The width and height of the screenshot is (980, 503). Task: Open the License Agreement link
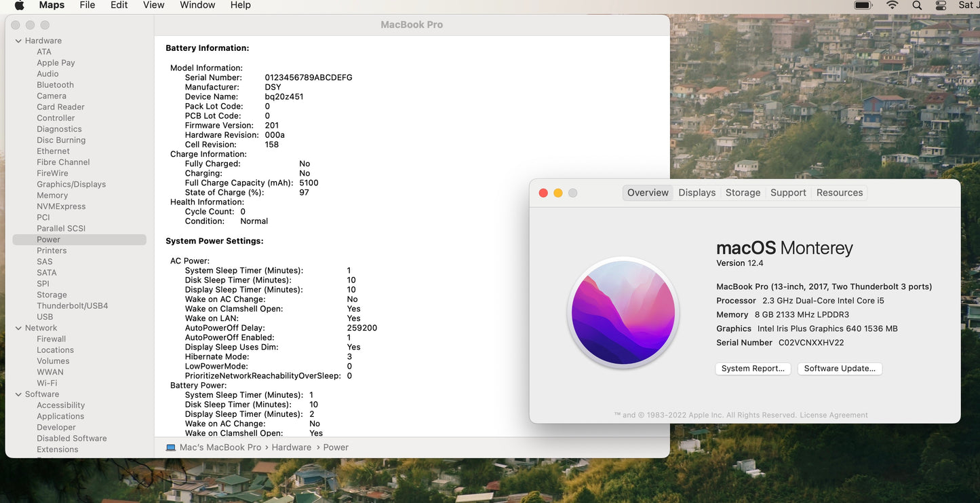[834, 415]
